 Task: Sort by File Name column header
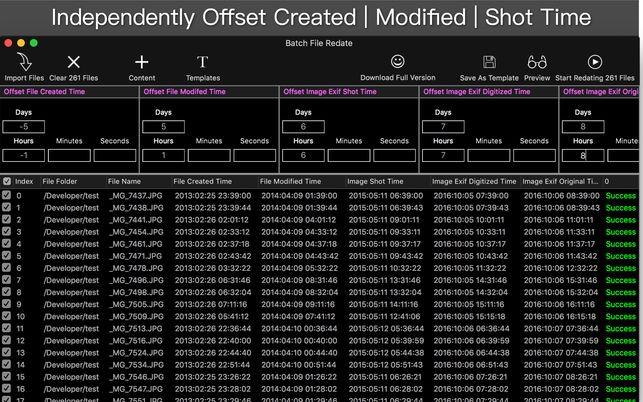(x=124, y=181)
